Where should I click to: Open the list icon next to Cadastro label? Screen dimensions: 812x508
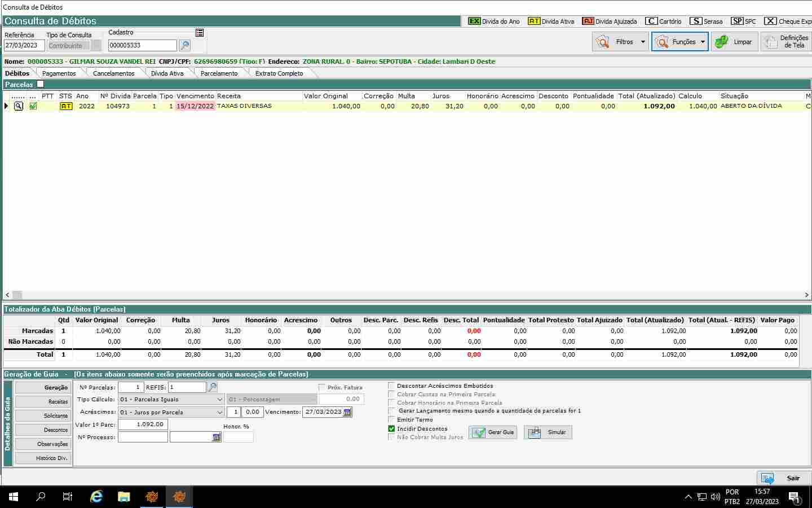tap(200, 33)
